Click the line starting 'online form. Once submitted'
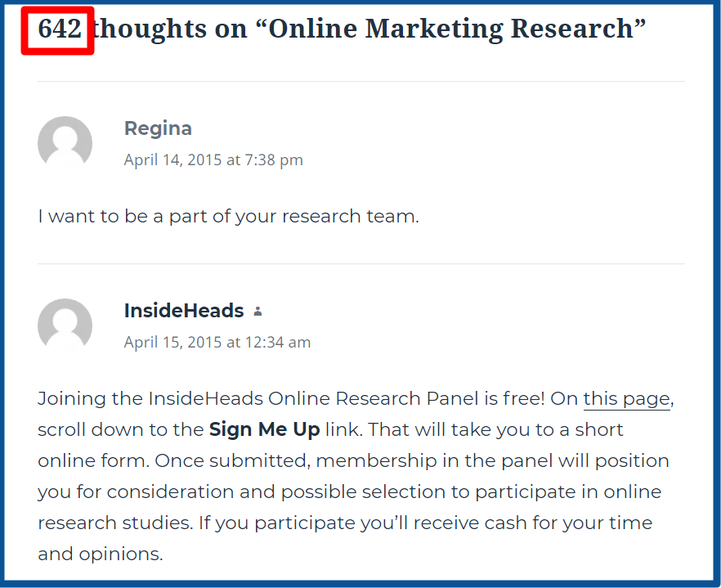 click(x=353, y=460)
